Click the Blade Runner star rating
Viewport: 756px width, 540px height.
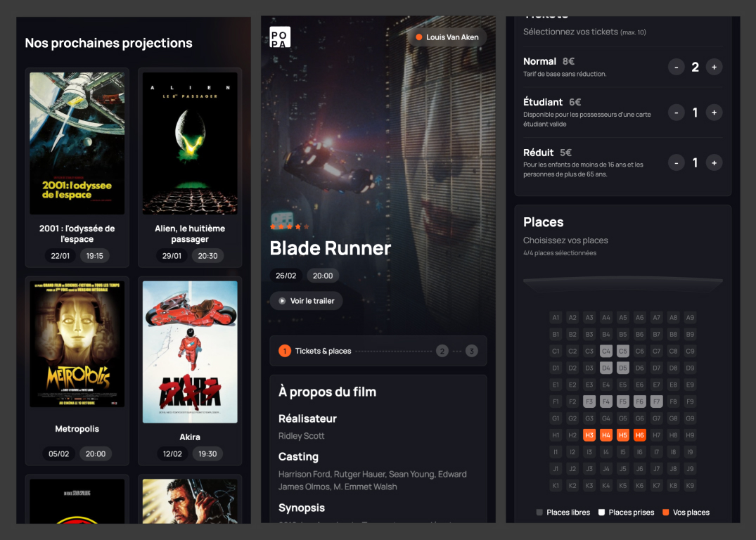pos(289,226)
